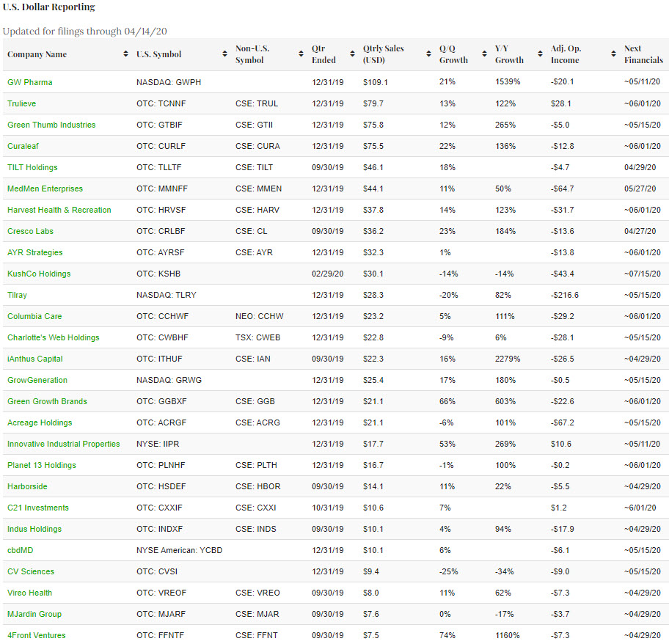Click Green Thumb Industries link
The width and height of the screenshot is (669, 644).
[51, 125]
